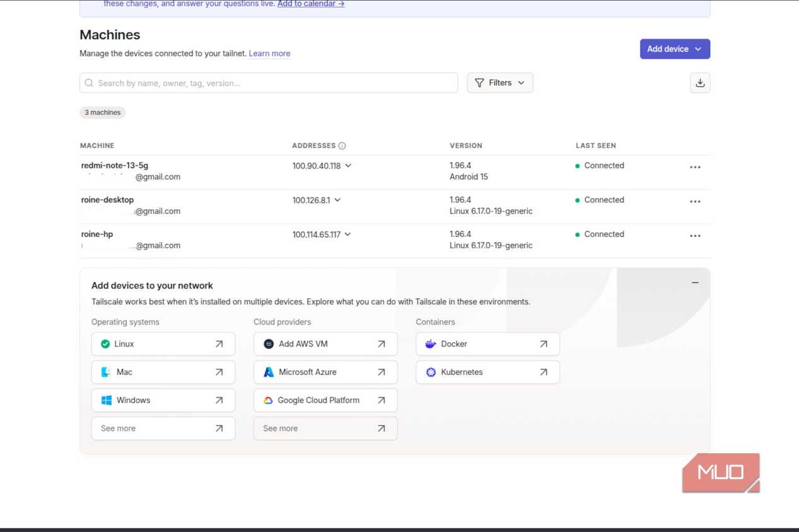Screen dimensions: 799x532
Task: Click the Mac operating system button
Action: tap(163, 372)
